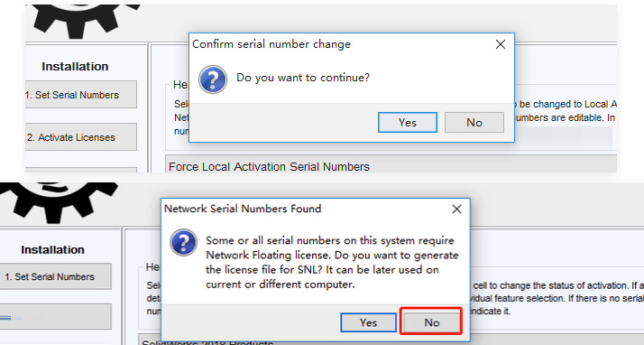Click gear logo above lower Installation heading
Viewport: 644px width, 345px height.
[x=61, y=203]
